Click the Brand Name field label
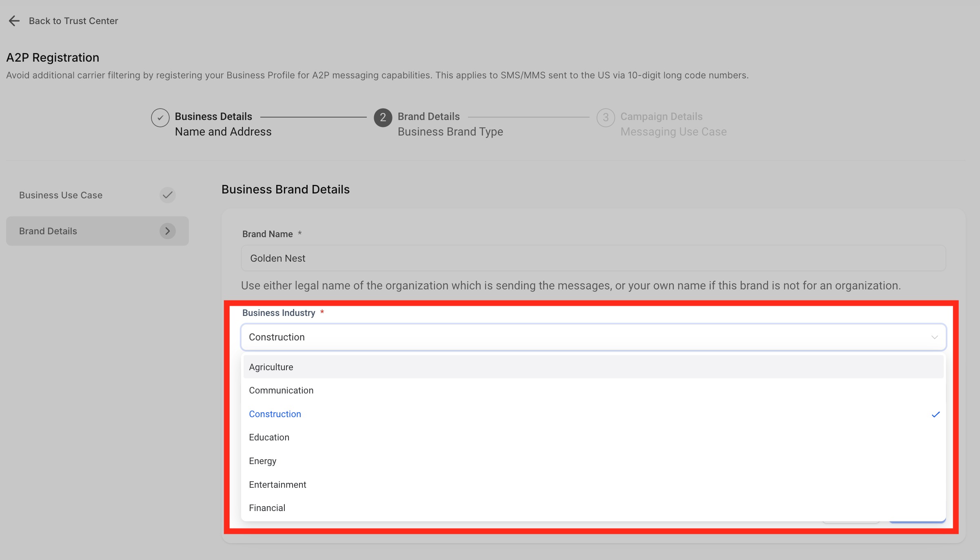 pos(268,234)
